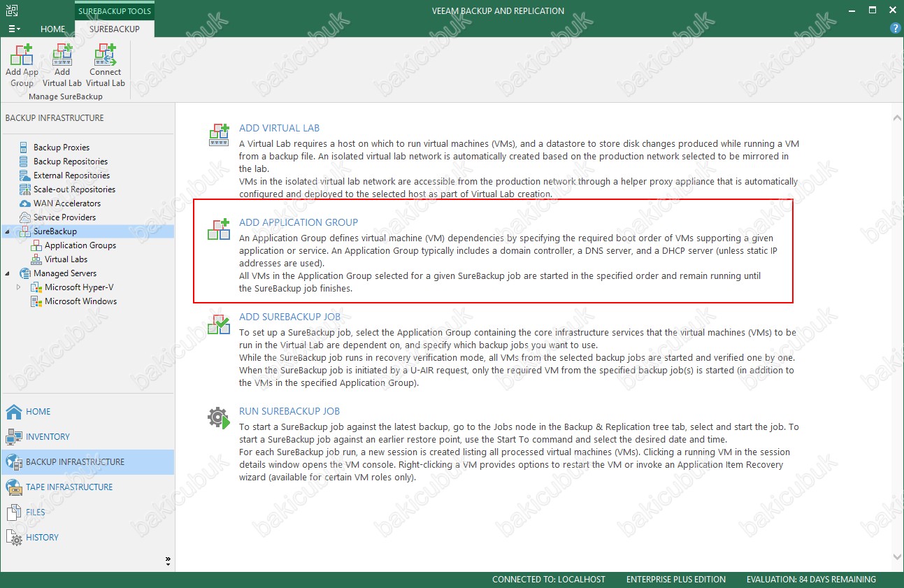Click the Add Virtual Lab content icon
The height and width of the screenshot is (588, 904).
pos(219,135)
